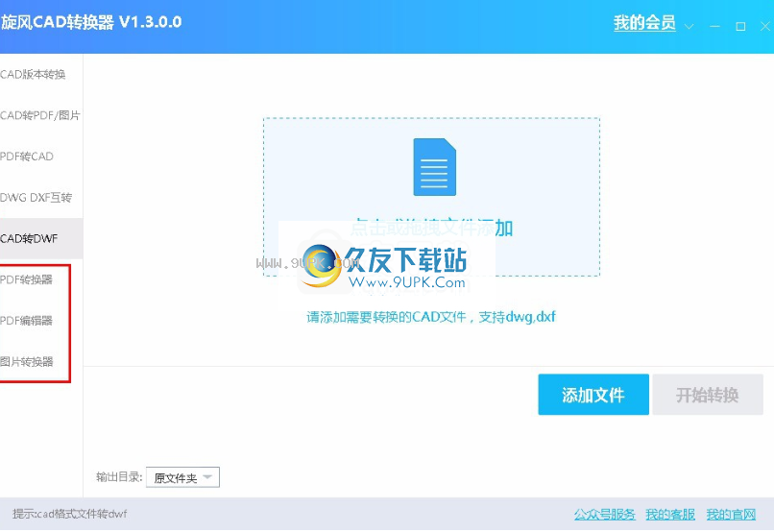Choose DWG DXF互转 from the sidebar
The height and width of the screenshot is (532, 774).
click(36, 198)
